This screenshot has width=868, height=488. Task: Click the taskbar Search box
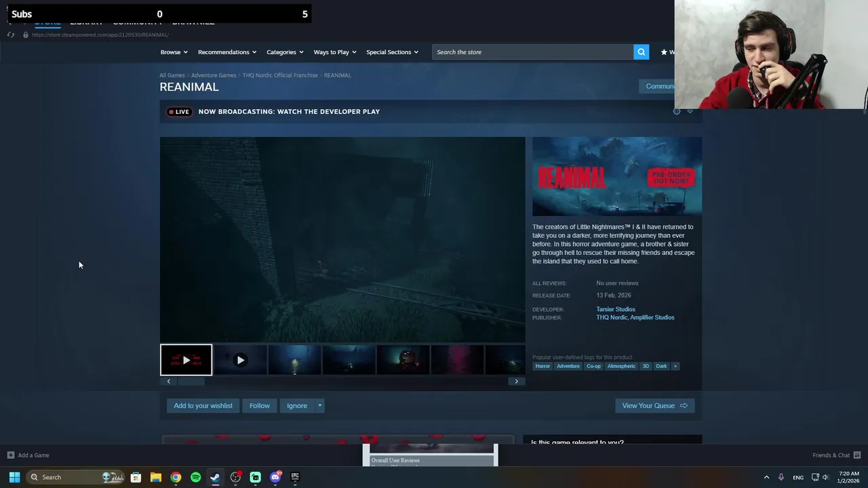tap(76, 477)
